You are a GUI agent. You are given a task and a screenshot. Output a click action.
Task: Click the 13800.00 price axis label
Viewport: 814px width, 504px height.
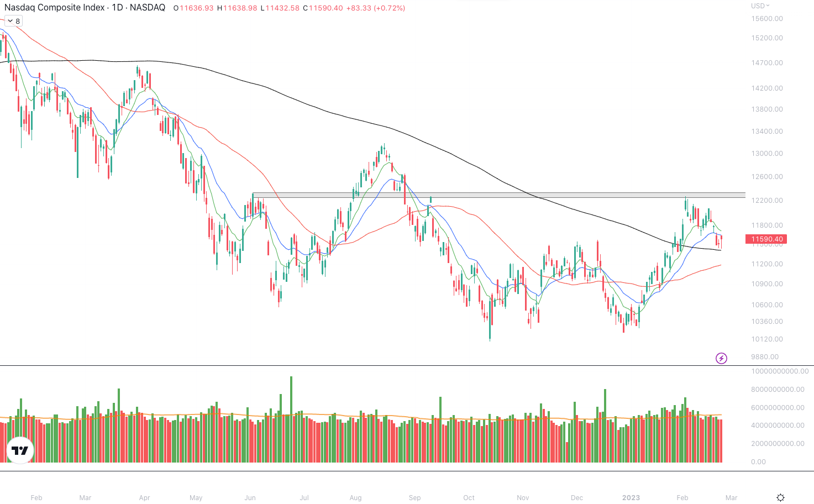767,109
